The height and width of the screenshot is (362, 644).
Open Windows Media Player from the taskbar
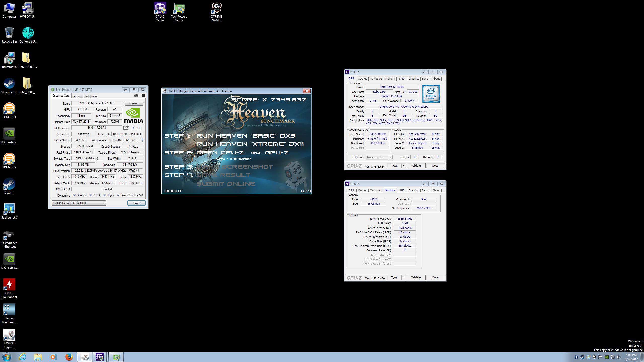tap(53, 357)
